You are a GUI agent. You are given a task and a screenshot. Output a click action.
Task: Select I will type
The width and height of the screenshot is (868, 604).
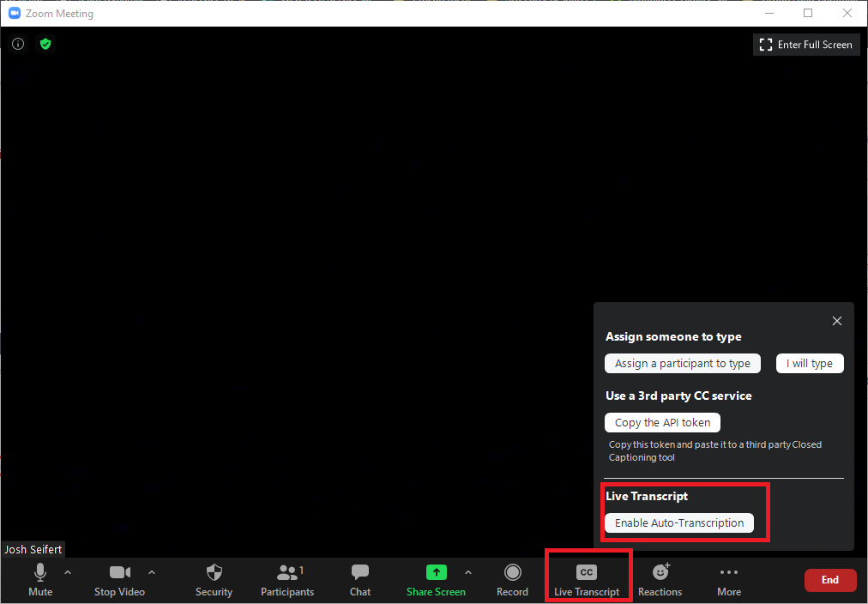click(810, 364)
